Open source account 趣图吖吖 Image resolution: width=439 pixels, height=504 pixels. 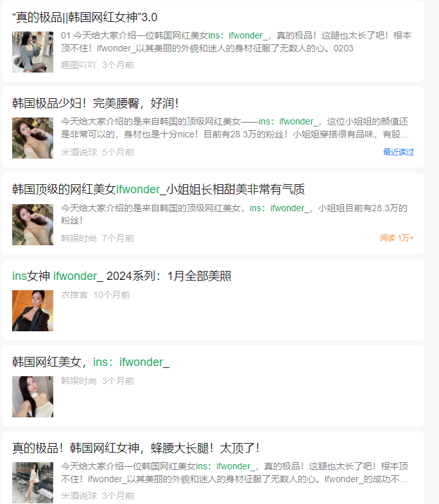click(x=79, y=65)
